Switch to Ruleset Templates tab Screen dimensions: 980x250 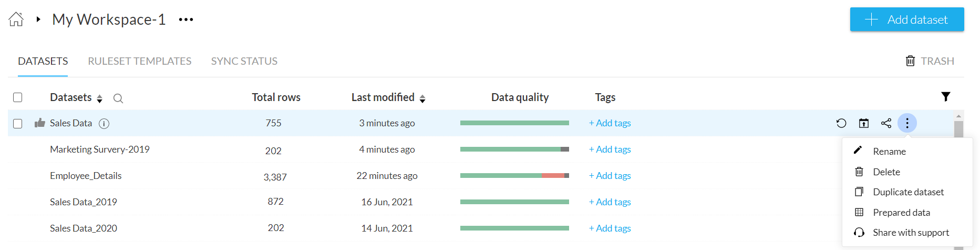[x=139, y=61]
